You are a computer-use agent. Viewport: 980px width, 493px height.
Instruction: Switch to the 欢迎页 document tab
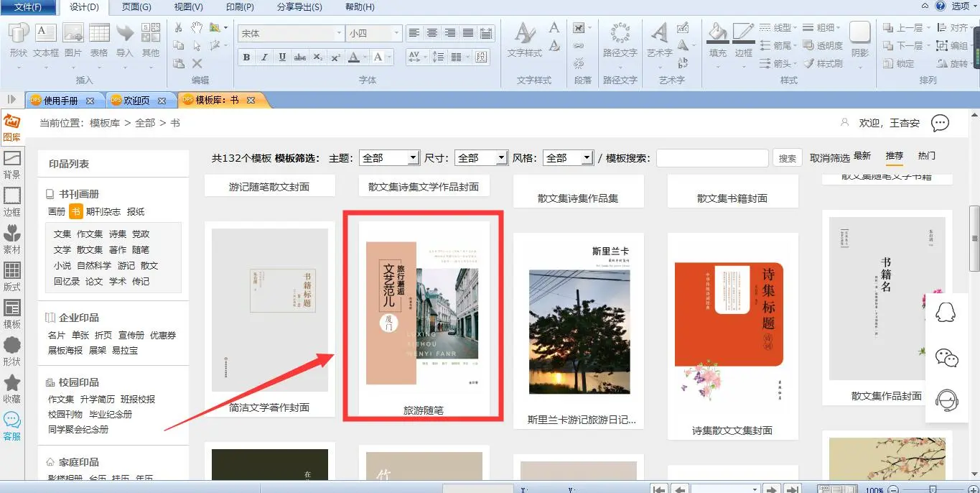[136, 101]
